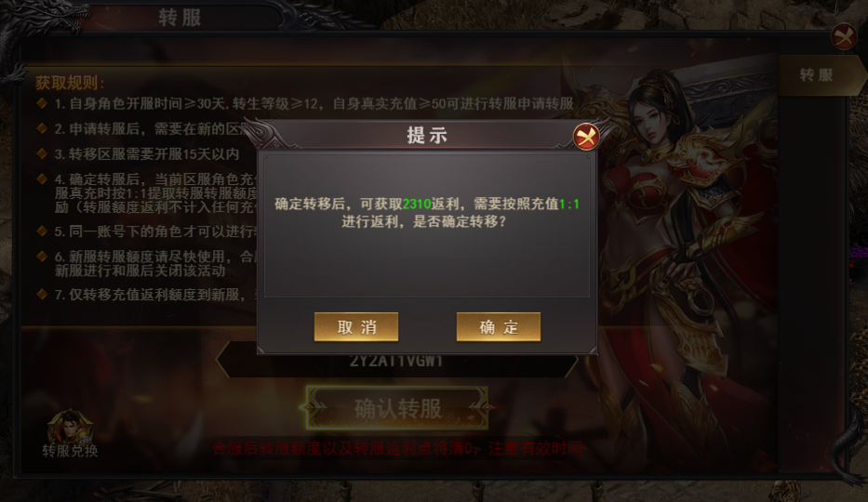Click the 确认转服 button
This screenshot has height=502, width=868.
click(x=397, y=408)
